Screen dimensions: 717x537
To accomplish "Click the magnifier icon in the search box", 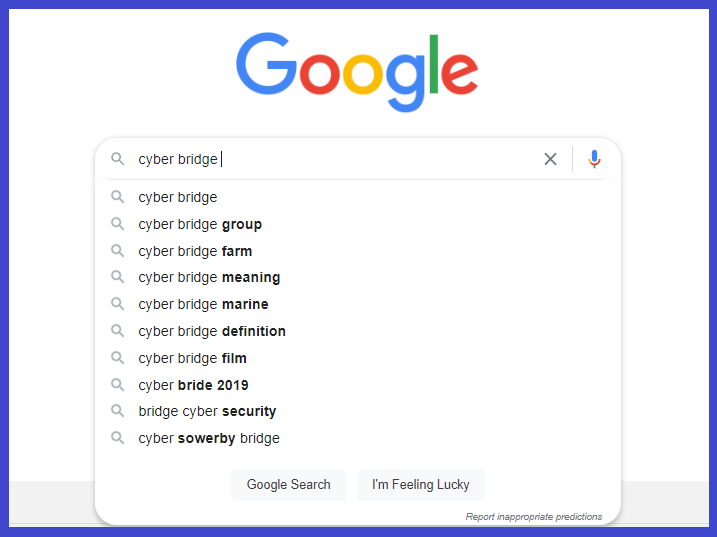I will [118, 159].
